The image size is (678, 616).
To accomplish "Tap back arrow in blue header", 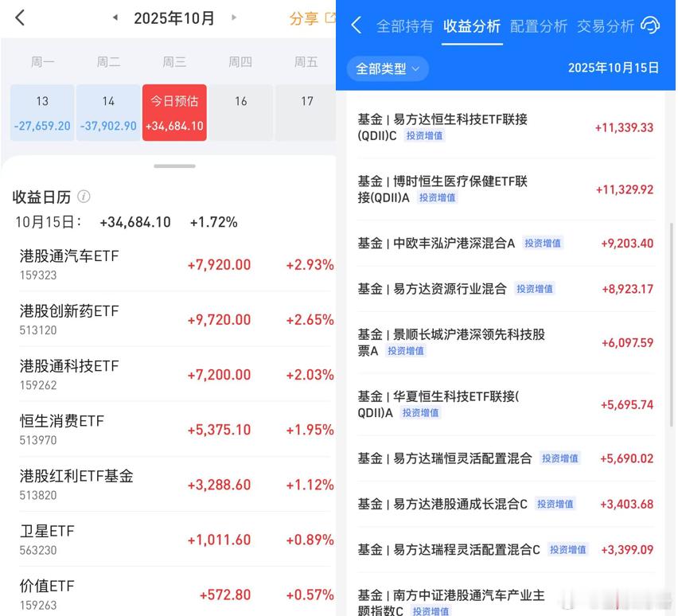I will tap(357, 25).
